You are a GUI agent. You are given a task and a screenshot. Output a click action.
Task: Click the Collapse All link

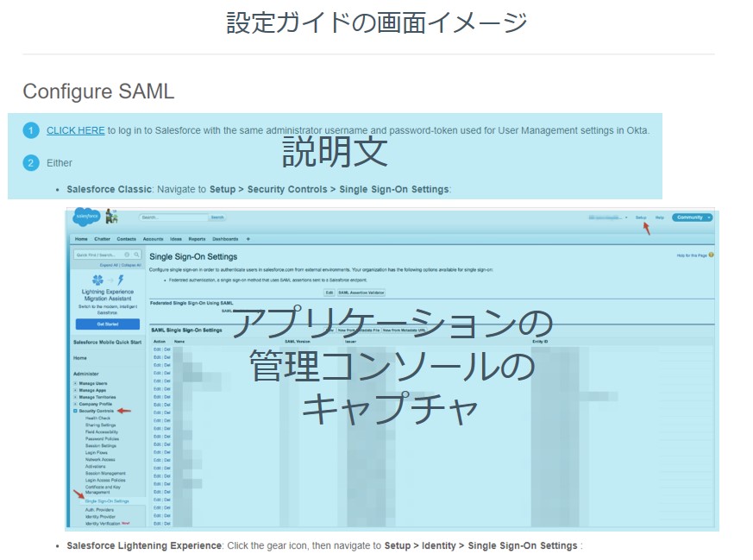coord(131,265)
